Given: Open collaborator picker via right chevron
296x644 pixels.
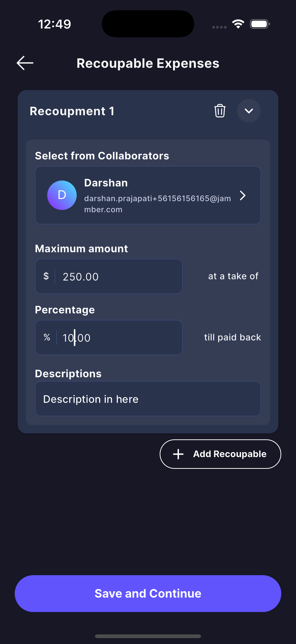Looking at the screenshot, I should point(242,196).
